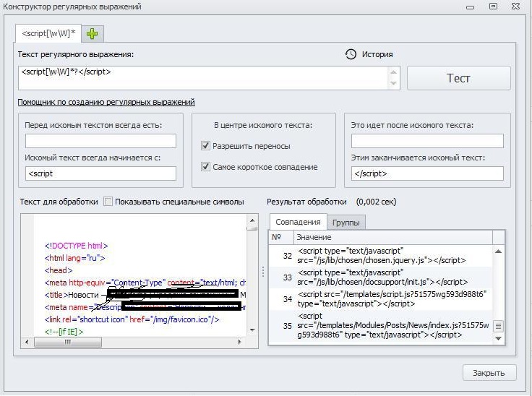This screenshot has width=532, height=396.
Task: Click the Значение column header
Action: [393, 237]
